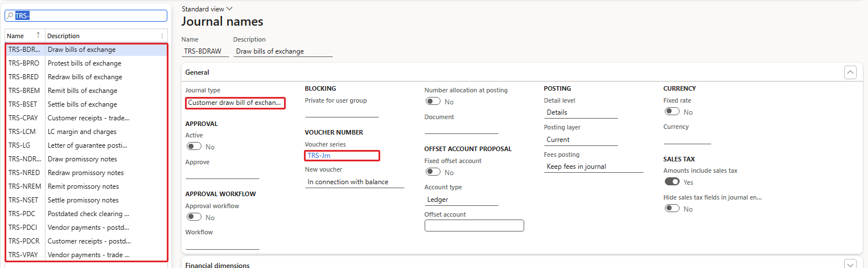The width and height of the screenshot is (868, 268).
Task: Open the Detail level dropdown
Action: (581, 112)
